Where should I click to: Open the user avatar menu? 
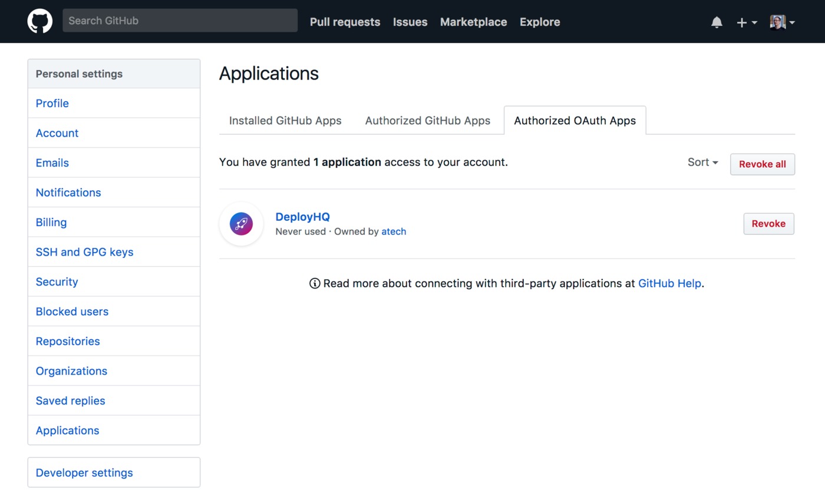782,22
